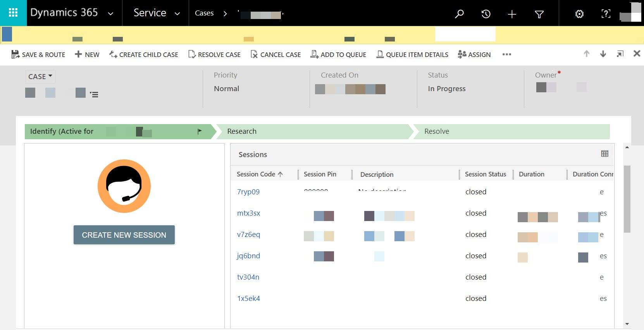Click the quick create plus icon

(x=512, y=14)
